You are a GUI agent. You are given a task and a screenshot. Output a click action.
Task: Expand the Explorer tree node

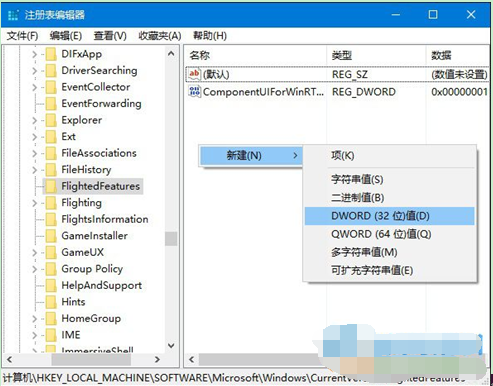(x=34, y=120)
